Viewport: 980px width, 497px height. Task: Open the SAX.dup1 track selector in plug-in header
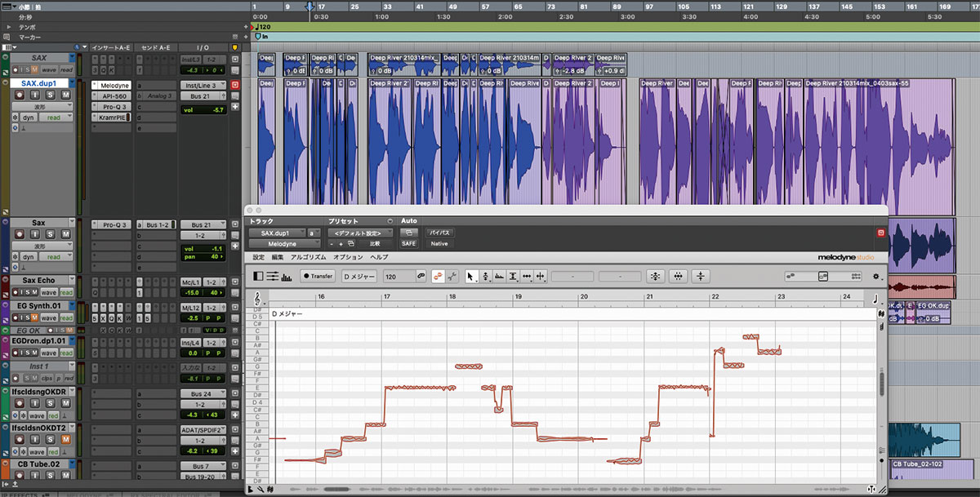click(278, 233)
